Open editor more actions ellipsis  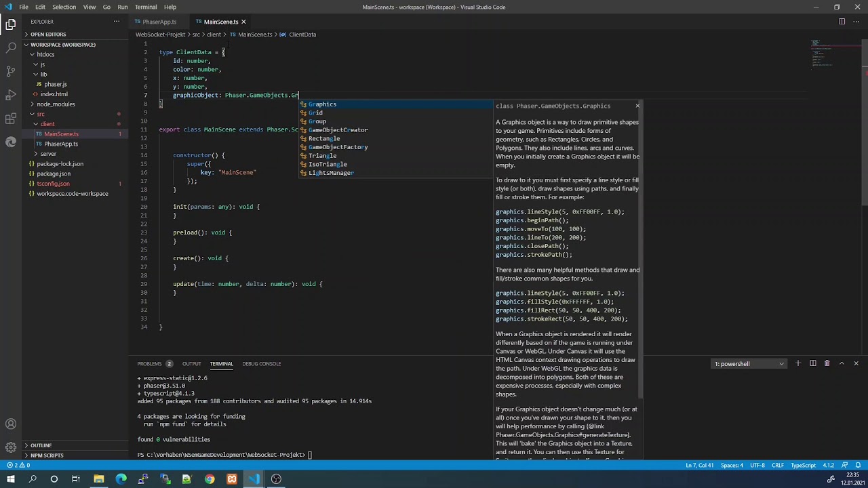pyautogui.click(x=856, y=22)
